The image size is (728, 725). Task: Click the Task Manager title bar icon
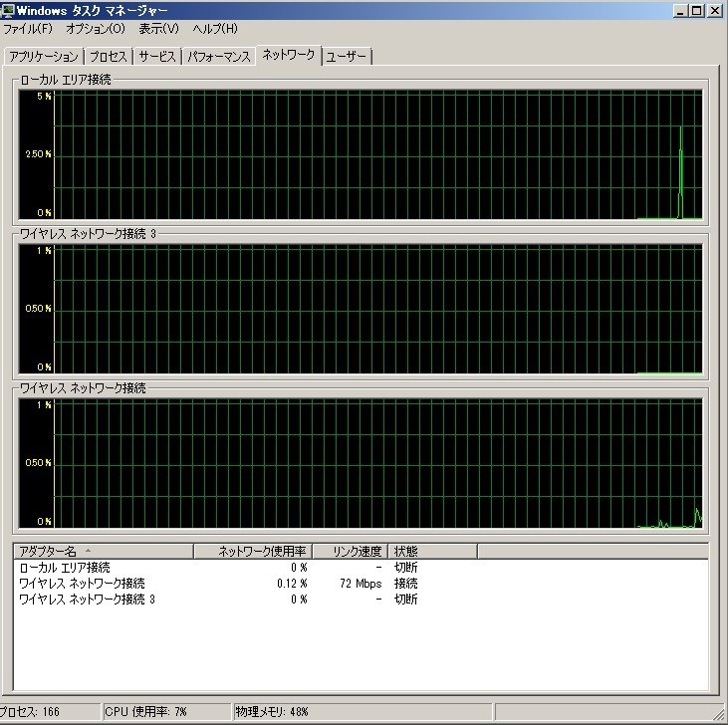[8, 10]
